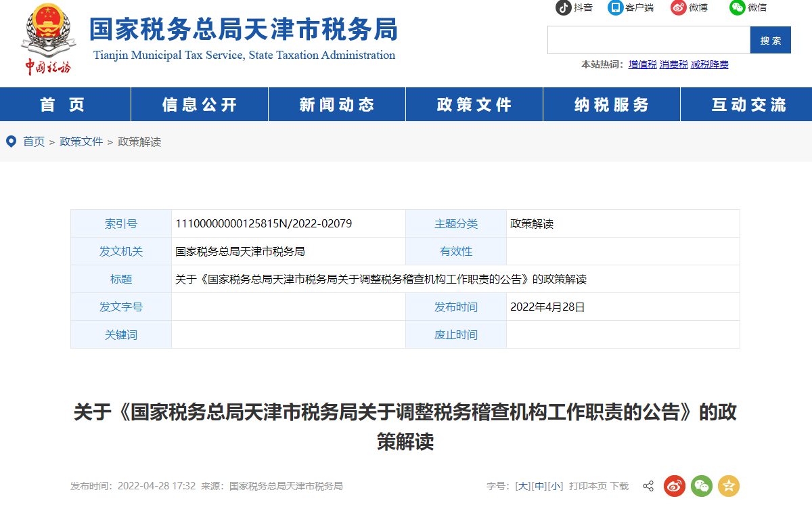Image resolution: width=812 pixels, height=509 pixels.
Task: Open the 新闻动态 navigation menu
Action: click(336, 104)
